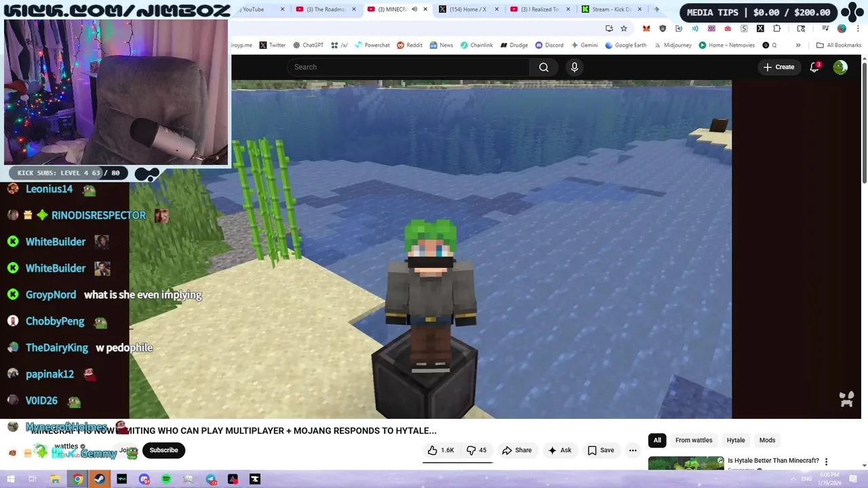This screenshot has height=488, width=868.
Task: Save the video to a playlist
Action: (x=600, y=450)
